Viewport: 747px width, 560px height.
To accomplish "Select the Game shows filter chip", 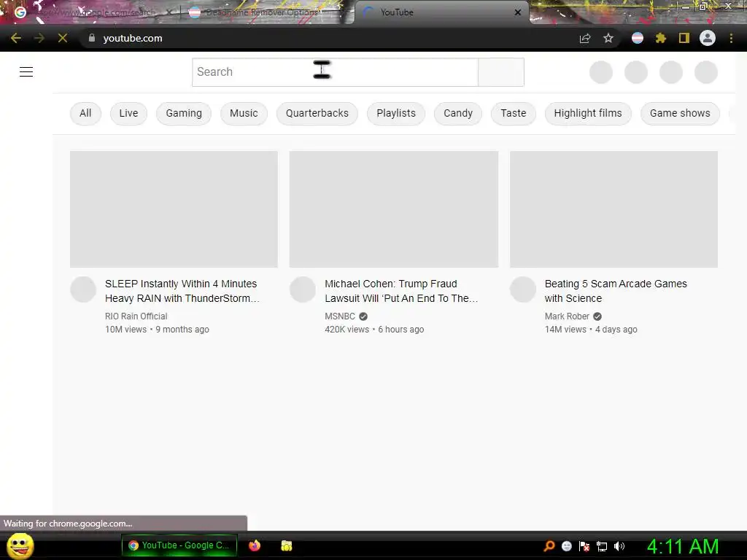I will [x=680, y=113].
